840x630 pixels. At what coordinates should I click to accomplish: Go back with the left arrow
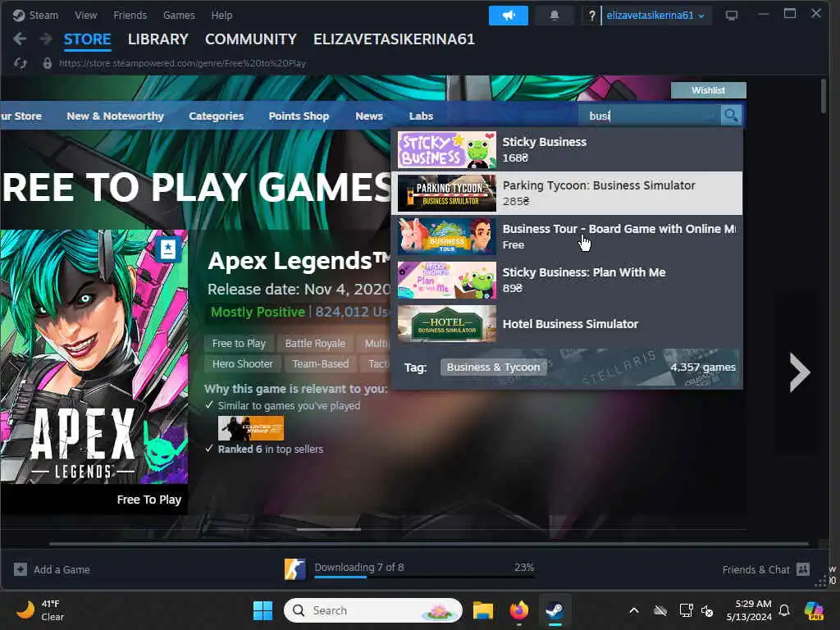20,39
